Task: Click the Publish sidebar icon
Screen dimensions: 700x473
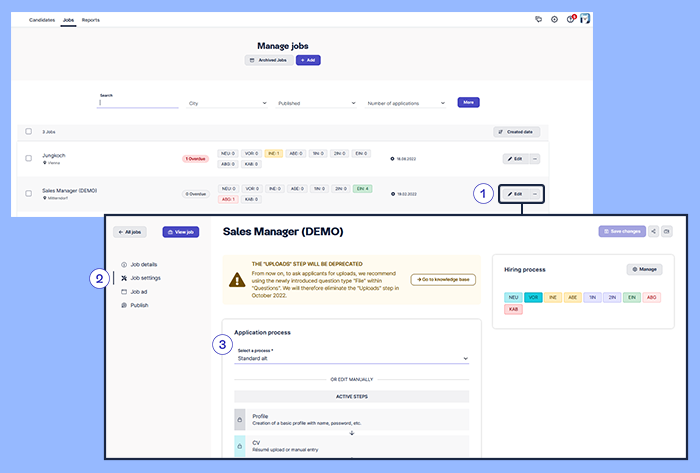Action: point(124,305)
